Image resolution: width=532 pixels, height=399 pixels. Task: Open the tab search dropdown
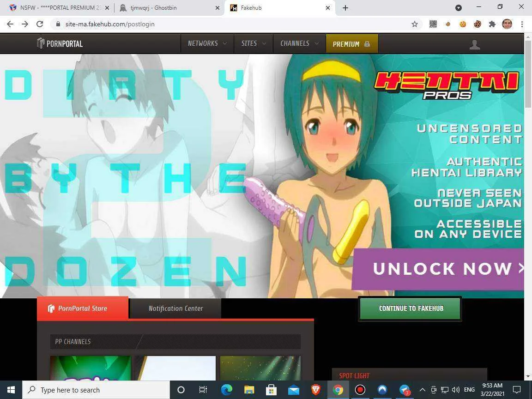pos(459,8)
